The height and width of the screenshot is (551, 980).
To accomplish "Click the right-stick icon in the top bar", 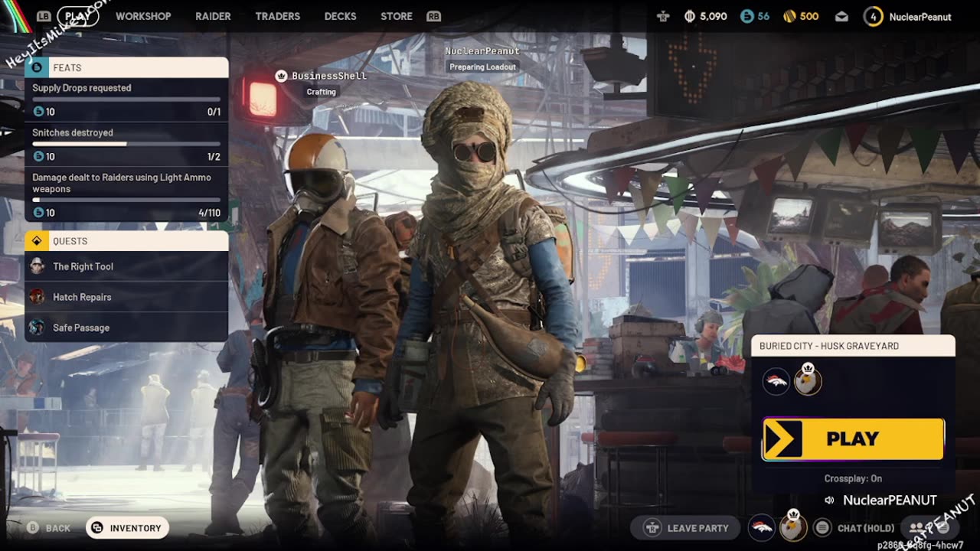I will click(665, 16).
